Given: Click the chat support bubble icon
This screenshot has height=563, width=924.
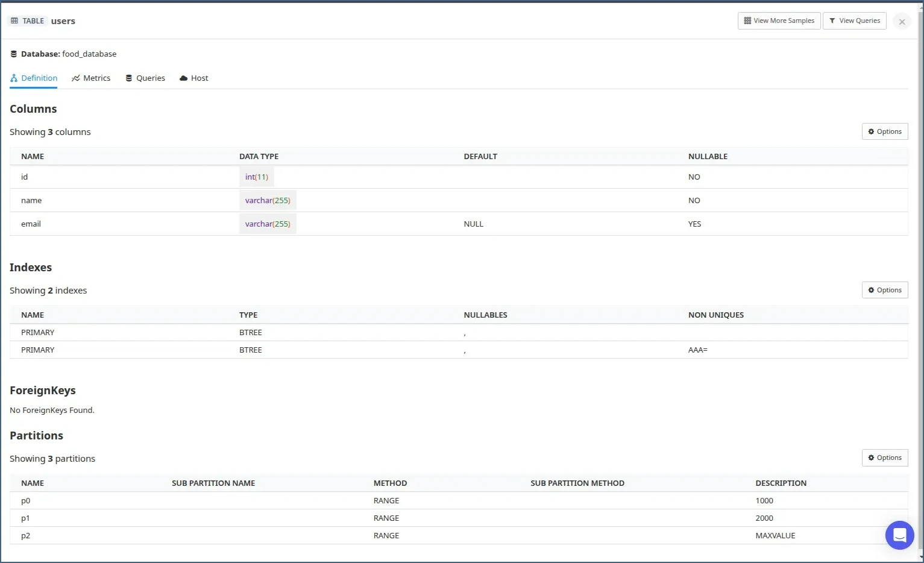Looking at the screenshot, I should tap(899, 535).
